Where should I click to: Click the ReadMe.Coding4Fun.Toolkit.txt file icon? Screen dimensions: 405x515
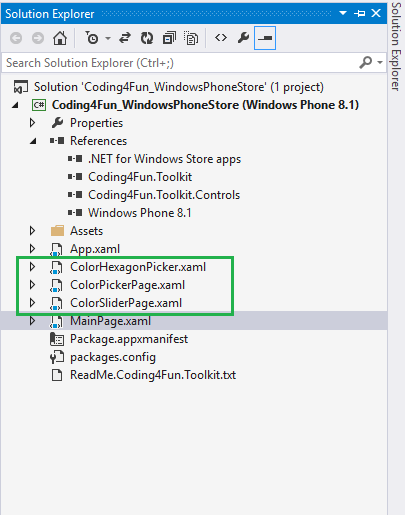coord(57,375)
